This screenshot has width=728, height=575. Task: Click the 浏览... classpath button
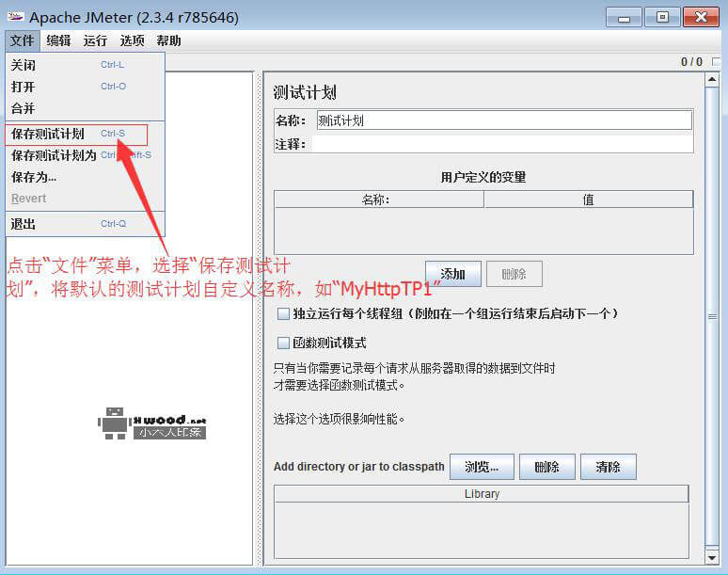click(482, 467)
